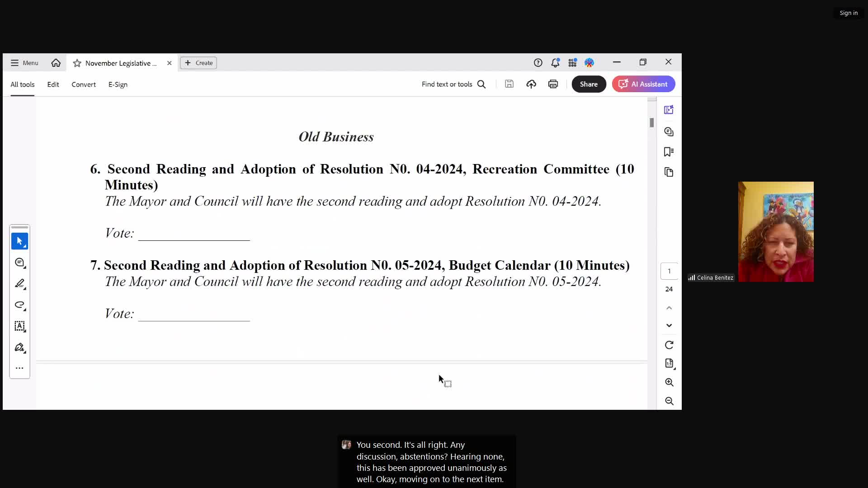Open the fill and sign tool
The width and height of the screenshot is (868, 488).
(19, 347)
